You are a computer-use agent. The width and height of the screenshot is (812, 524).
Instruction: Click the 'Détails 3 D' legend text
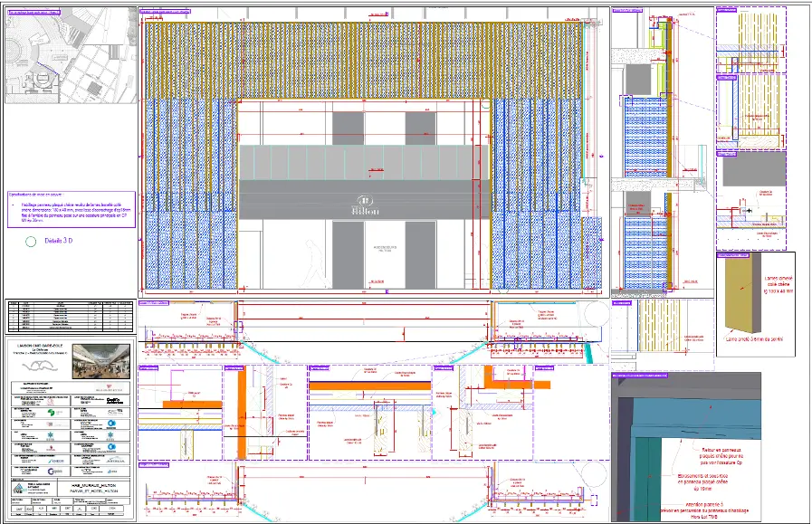(x=59, y=241)
